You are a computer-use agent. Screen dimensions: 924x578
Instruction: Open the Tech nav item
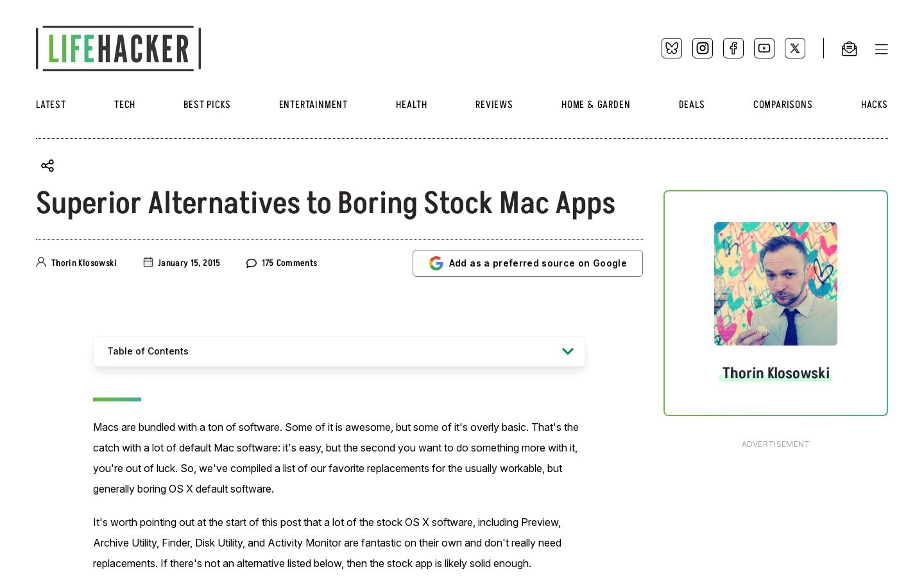click(x=124, y=105)
